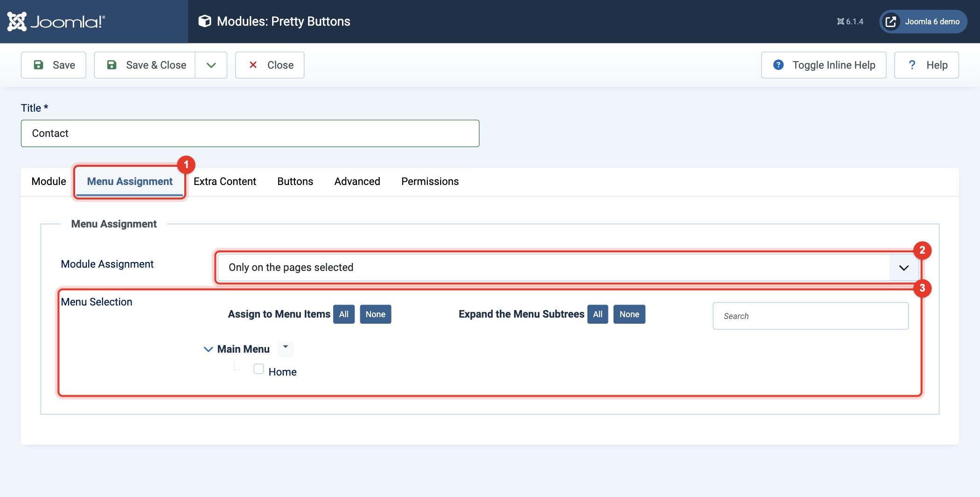Open the Module Assignment dropdown
Screen dimensions: 980x497
(568, 267)
